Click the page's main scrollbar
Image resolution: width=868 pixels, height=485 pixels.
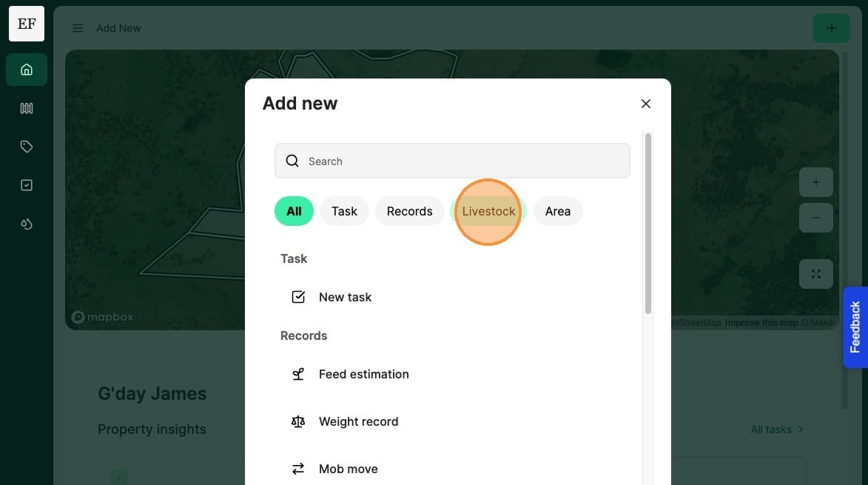pyautogui.click(x=845, y=232)
